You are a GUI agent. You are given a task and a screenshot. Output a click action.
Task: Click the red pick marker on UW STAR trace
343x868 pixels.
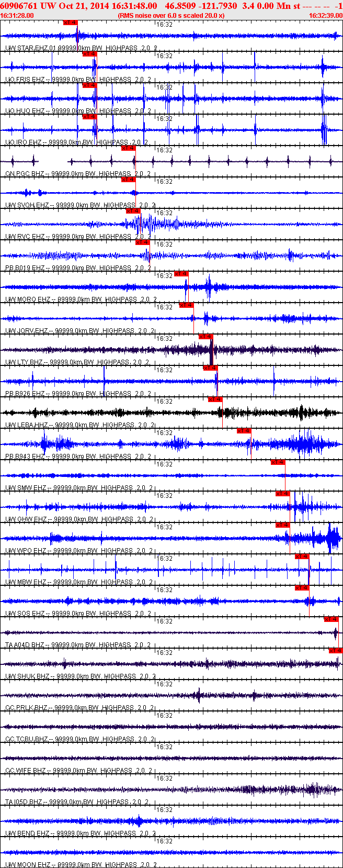70,23
